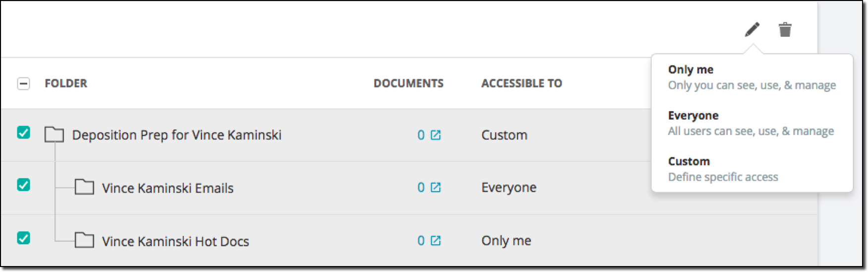Open the Vince Kaminski Emails folder name
Image resolution: width=868 pixels, height=272 pixels.
pyautogui.click(x=168, y=188)
